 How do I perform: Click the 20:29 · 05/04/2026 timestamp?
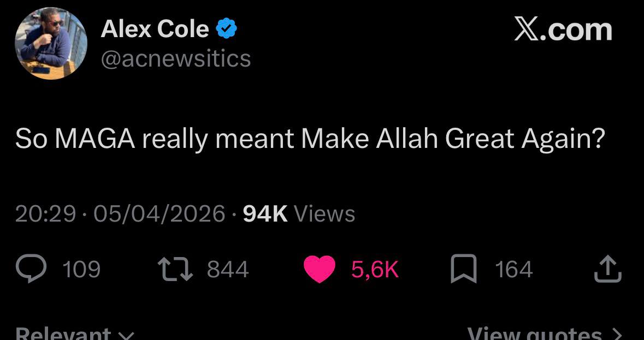(120, 213)
